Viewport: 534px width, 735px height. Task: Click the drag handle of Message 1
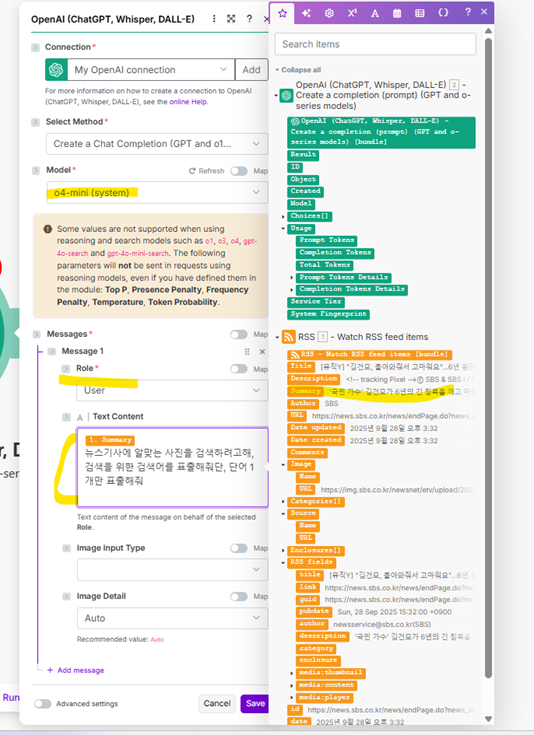coord(247,352)
